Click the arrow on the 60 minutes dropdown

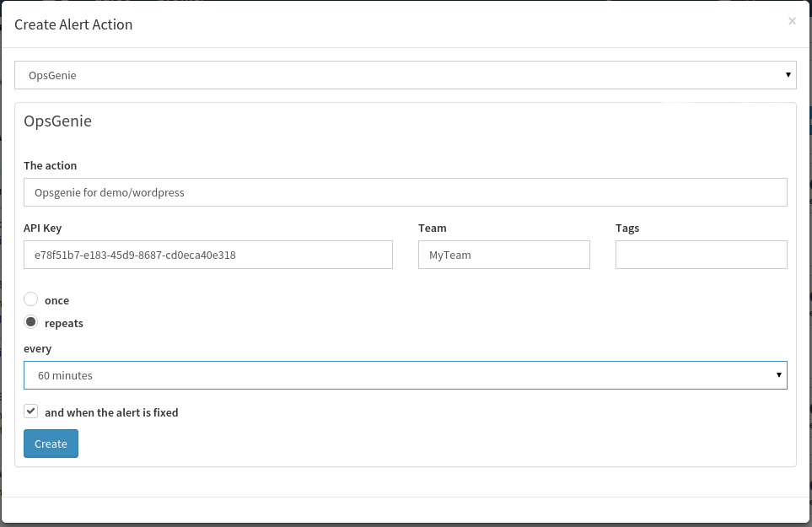(x=778, y=375)
